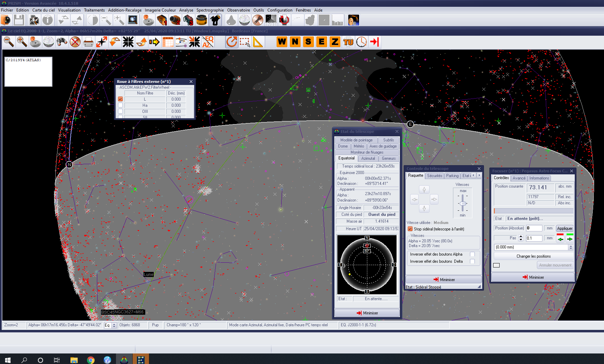The height and width of the screenshot is (364, 604).
Task: Open the Eq coordinate spinner in status bar
Action: [114, 325]
